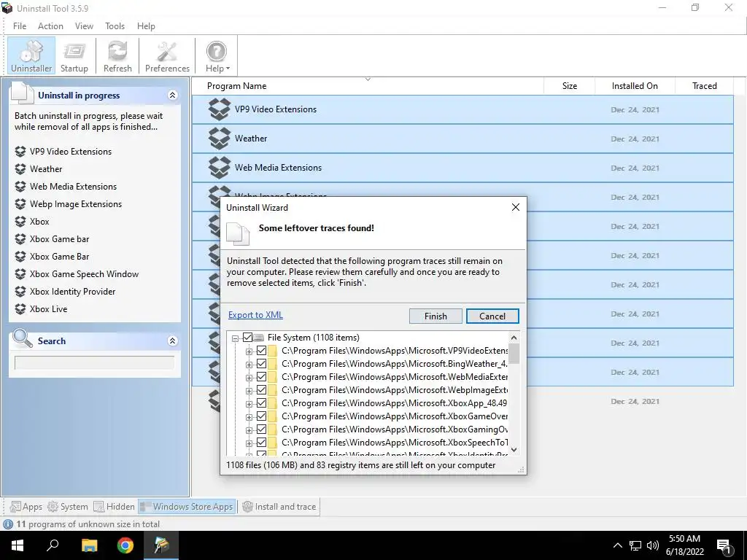Cancel the Uninstall Wizard
The image size is (747, 560).
click(x=492, y=316)
